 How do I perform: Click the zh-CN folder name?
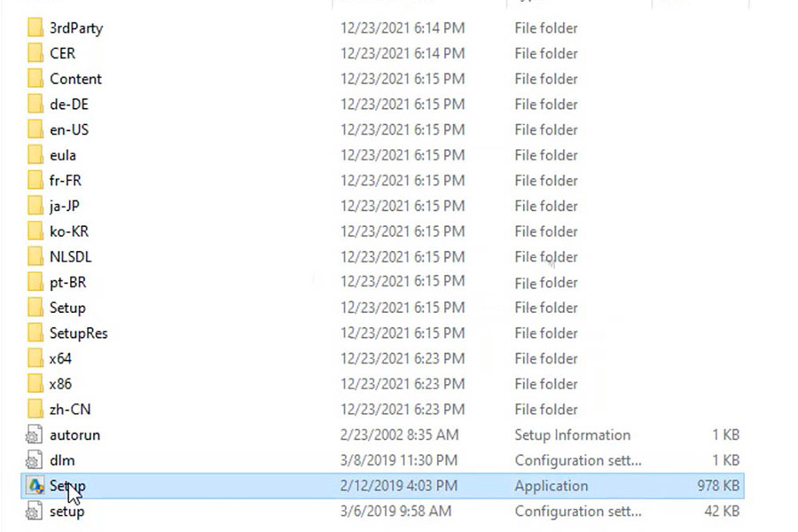(70, 410)
